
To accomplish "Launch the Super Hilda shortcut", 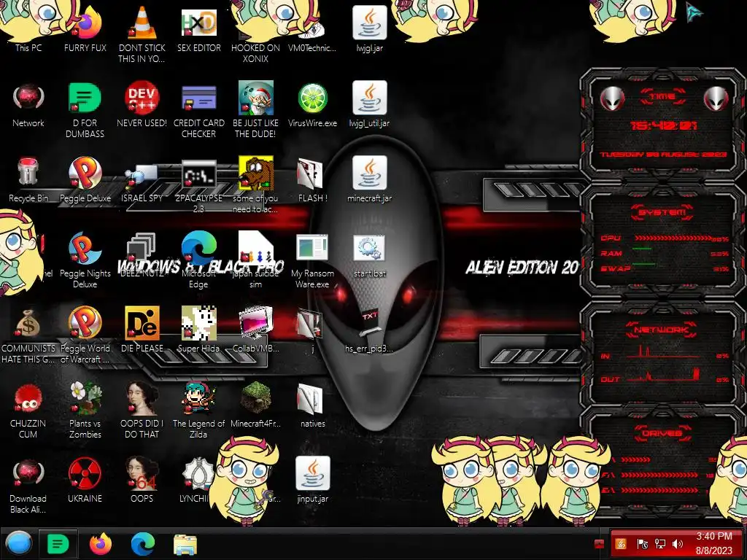I will (198, 330).
